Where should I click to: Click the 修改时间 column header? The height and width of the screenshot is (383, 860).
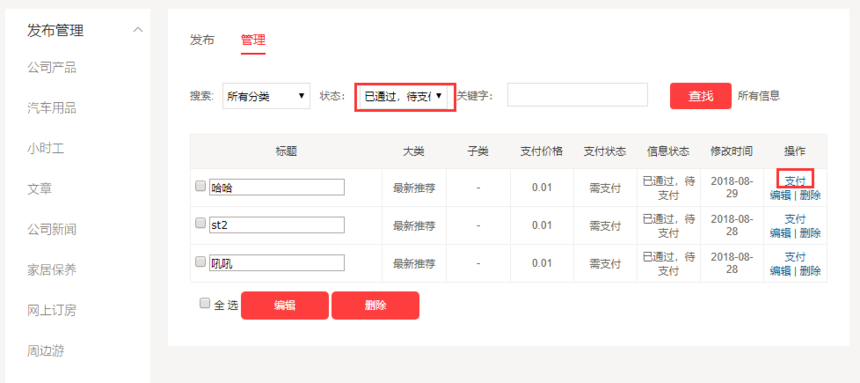[x=732, y=151]
